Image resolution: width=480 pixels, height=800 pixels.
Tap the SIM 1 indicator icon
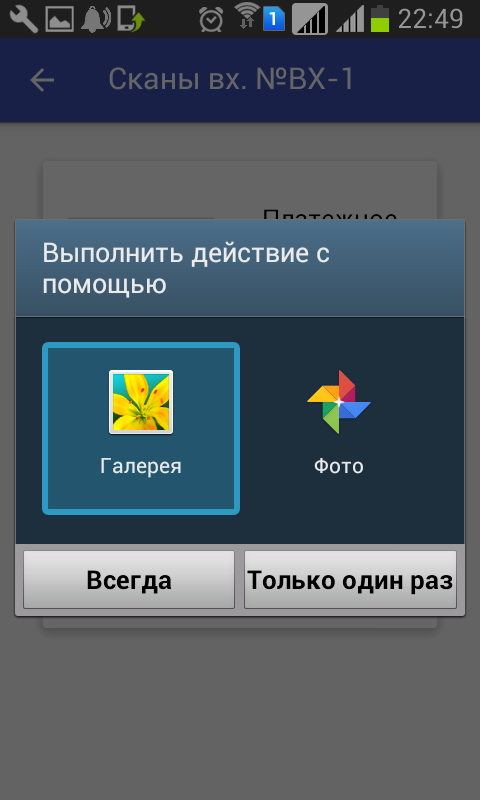pos(274,19)
